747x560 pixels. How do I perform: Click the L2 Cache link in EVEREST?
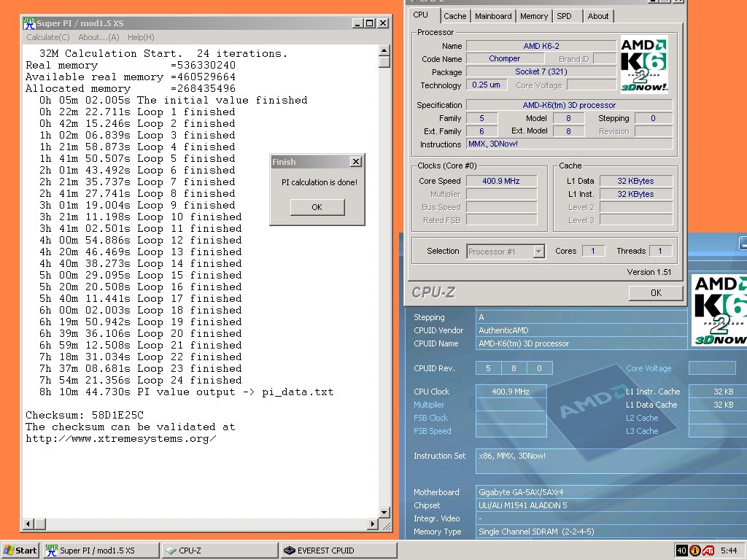pyautogui.click(x=642, y=418)
